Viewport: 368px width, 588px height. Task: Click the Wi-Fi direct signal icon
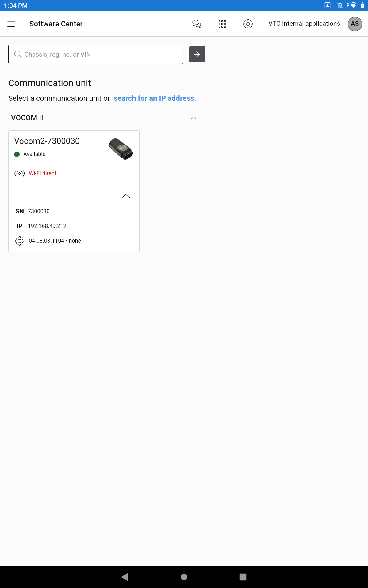20,173
